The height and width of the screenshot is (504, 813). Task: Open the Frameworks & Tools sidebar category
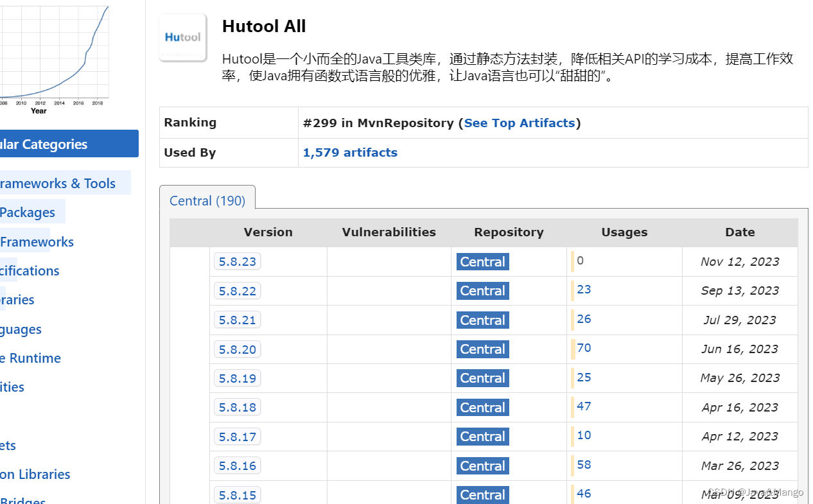coord(58,183)
